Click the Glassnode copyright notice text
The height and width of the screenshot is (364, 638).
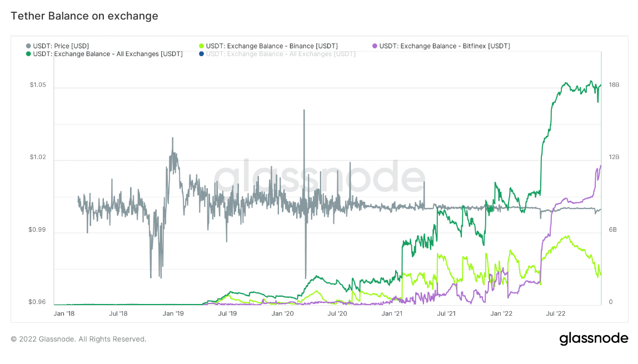(x=78, y=339)
